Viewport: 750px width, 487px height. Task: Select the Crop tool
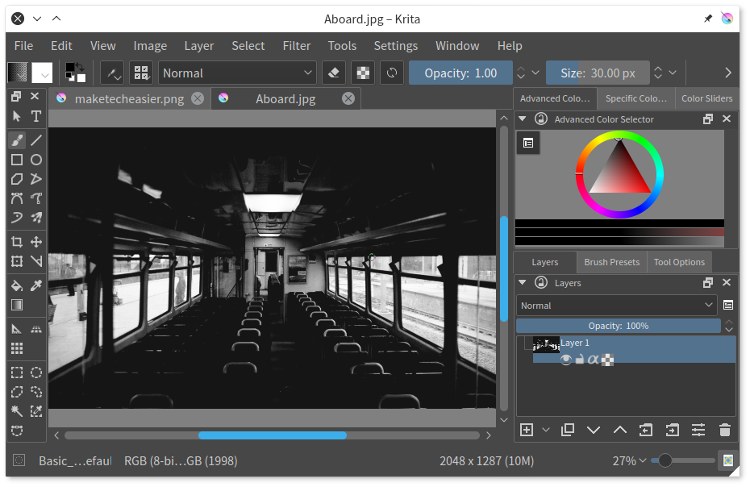pos(17,242)
